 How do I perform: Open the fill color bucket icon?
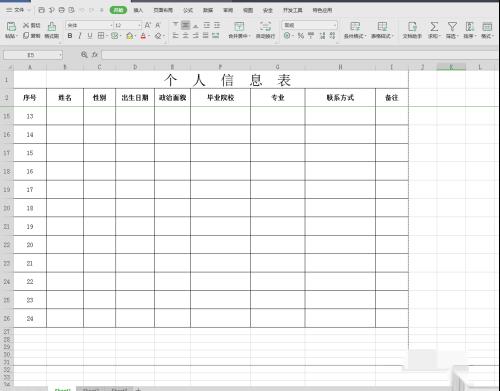[130, 36]
